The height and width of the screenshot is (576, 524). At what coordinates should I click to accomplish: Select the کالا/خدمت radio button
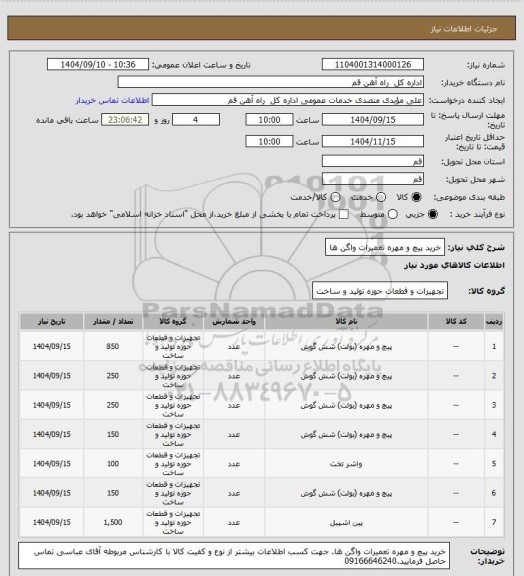pos(335,197)
